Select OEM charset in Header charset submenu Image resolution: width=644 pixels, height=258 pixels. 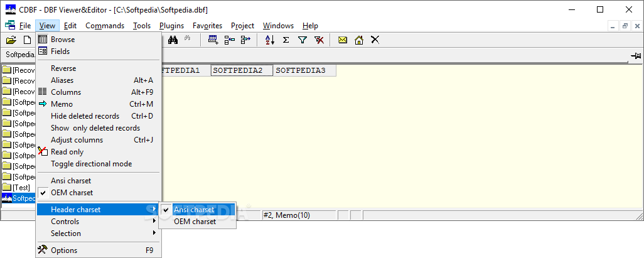click(197, 222)
